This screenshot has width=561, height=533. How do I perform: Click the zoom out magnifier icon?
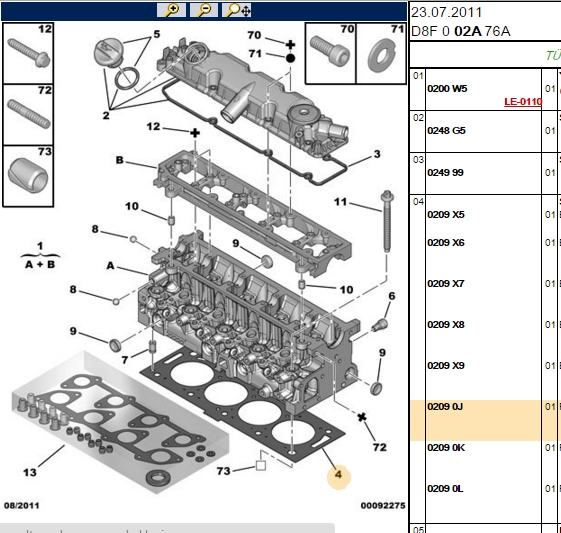point(204,10)
